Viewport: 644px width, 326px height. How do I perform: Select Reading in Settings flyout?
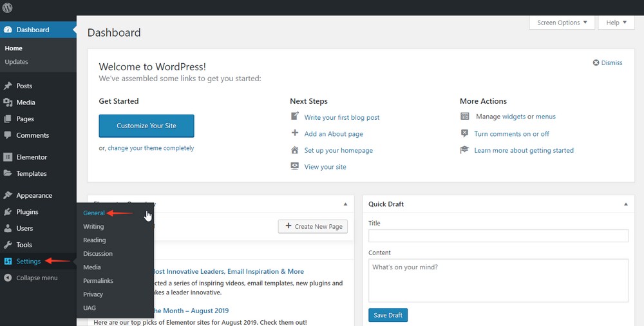click(x=95, y=240)
